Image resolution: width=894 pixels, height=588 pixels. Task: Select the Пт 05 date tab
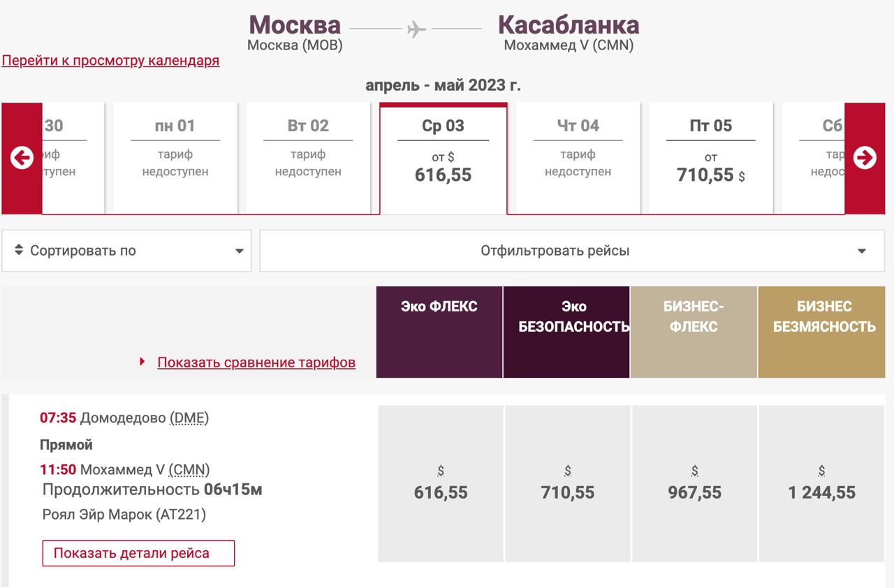coord(711,159)
